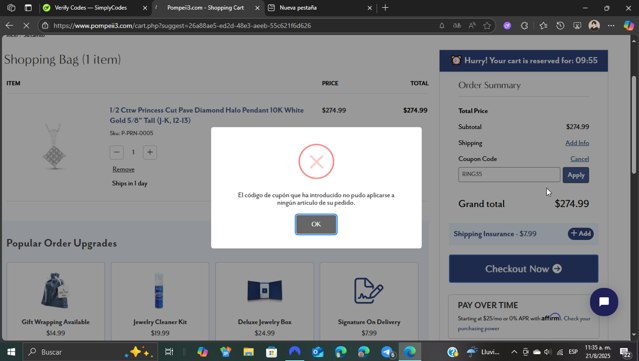Add Shipping Insurance for $7.99
The width and height of the screenshot is (639, 361).
pyautogui.click(x=581, y=233)
